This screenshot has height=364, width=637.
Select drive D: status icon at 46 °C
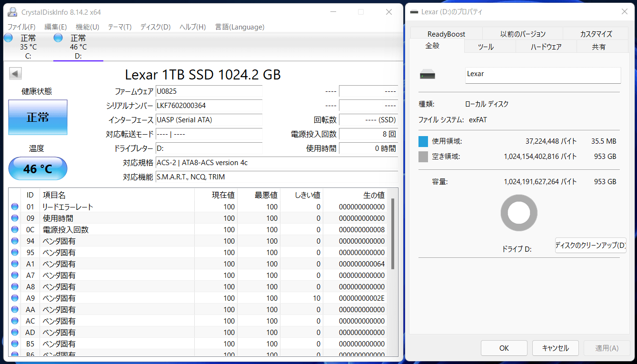tap(58, 38)
